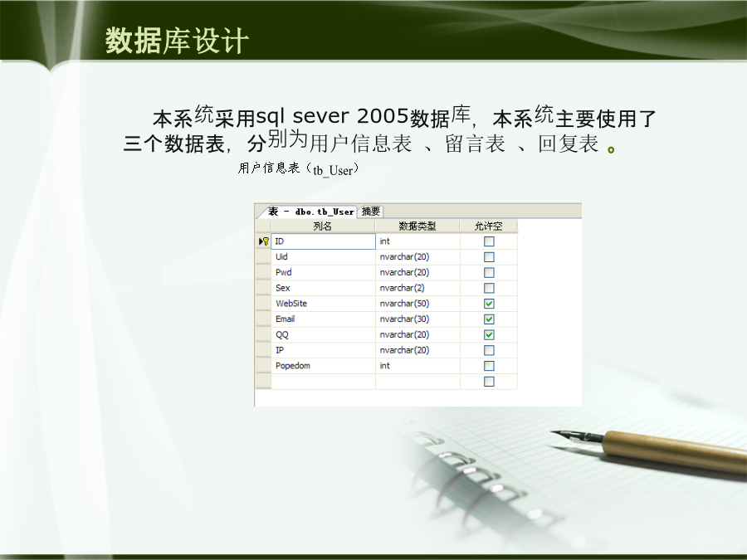Switch to the 摘要 tab
Viewport: 747px width, 560px height.
point(370,211)
